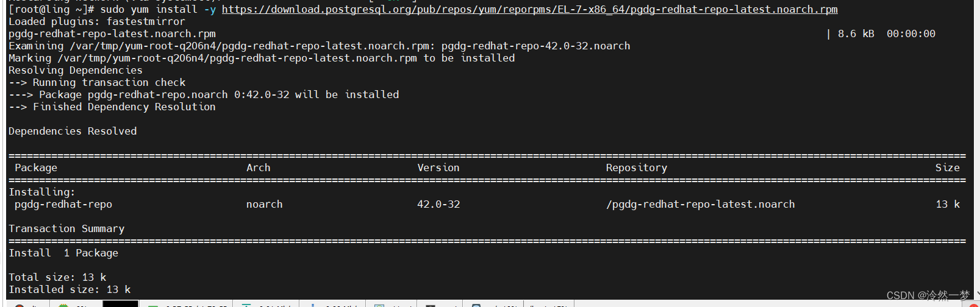Click the 'noarch' arch cell
980x307 pixels.
[x=265, y=204]
